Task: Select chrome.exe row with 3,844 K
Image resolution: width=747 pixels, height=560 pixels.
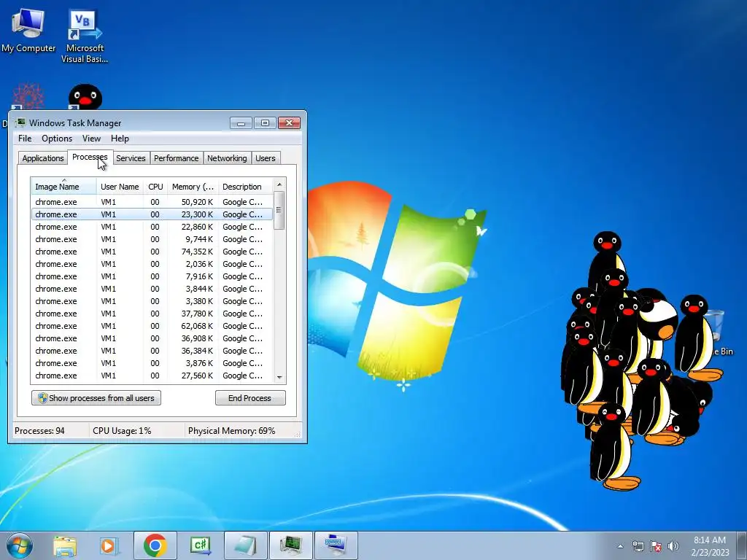Action: click(x=152, y=289)
